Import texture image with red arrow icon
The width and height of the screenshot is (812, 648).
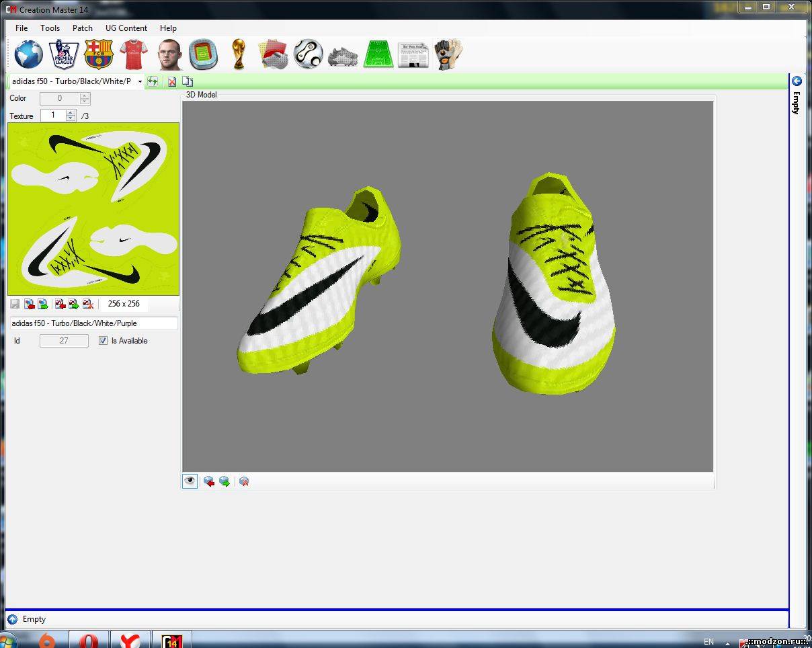29,304
